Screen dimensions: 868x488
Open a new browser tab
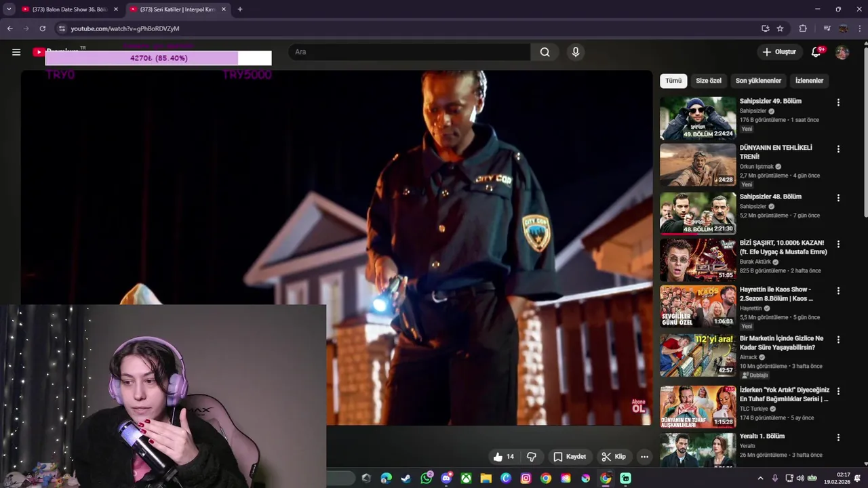point(240,9)
